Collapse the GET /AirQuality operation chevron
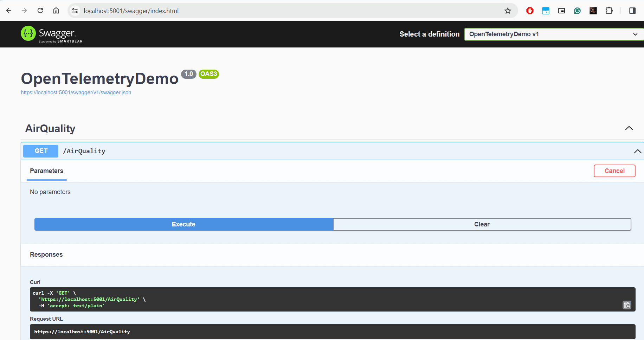 click(637, 151)
